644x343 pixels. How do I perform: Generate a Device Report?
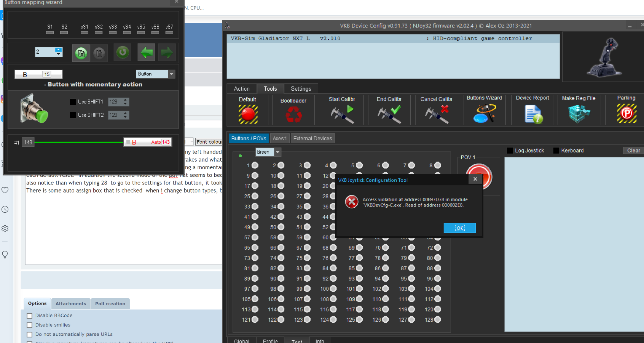tap(532, 114)
